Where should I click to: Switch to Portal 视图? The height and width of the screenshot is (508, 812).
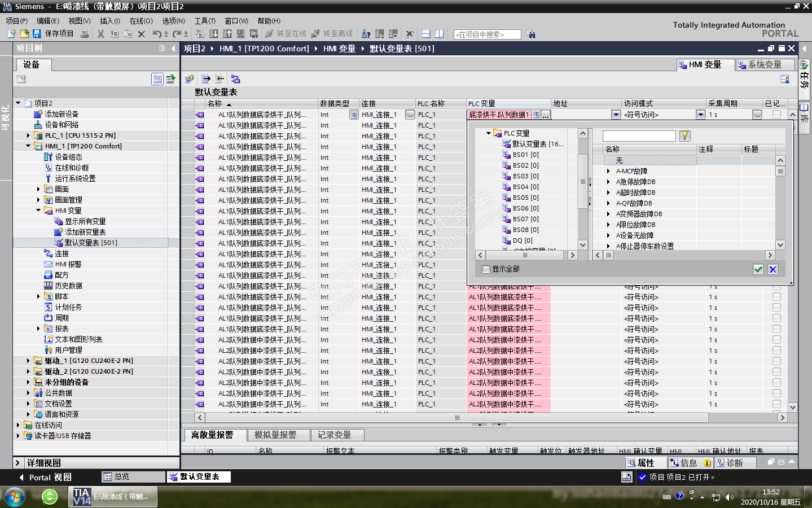tap(45, 478)
